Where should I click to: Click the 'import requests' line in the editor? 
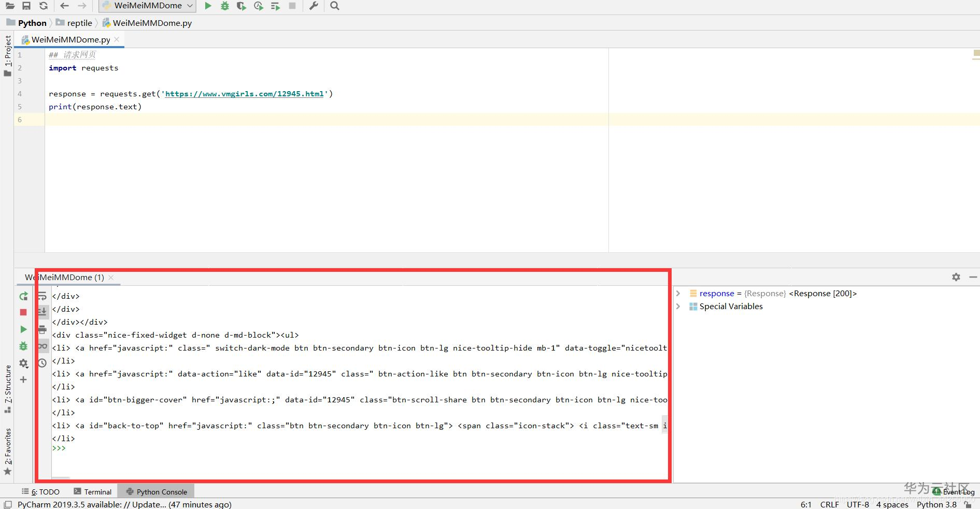[x=83, y=68]
